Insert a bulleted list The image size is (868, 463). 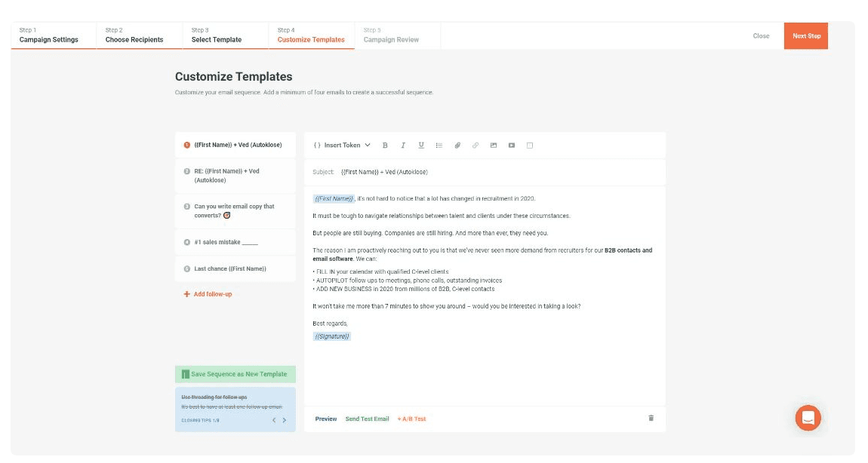[439, 145]
